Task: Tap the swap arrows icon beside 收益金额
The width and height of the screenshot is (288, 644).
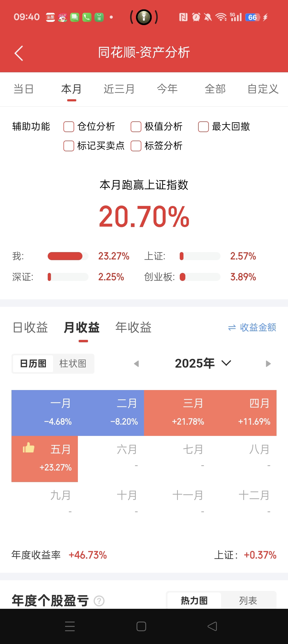Action: [x=232, y=328]
